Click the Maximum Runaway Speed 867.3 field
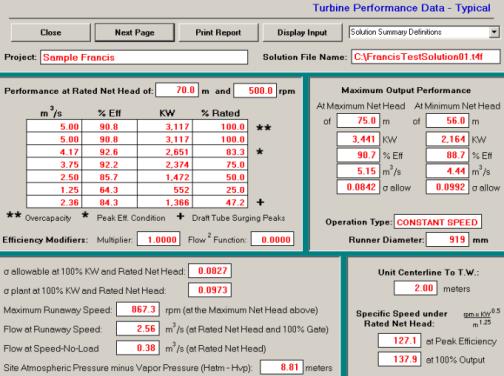 138,309
